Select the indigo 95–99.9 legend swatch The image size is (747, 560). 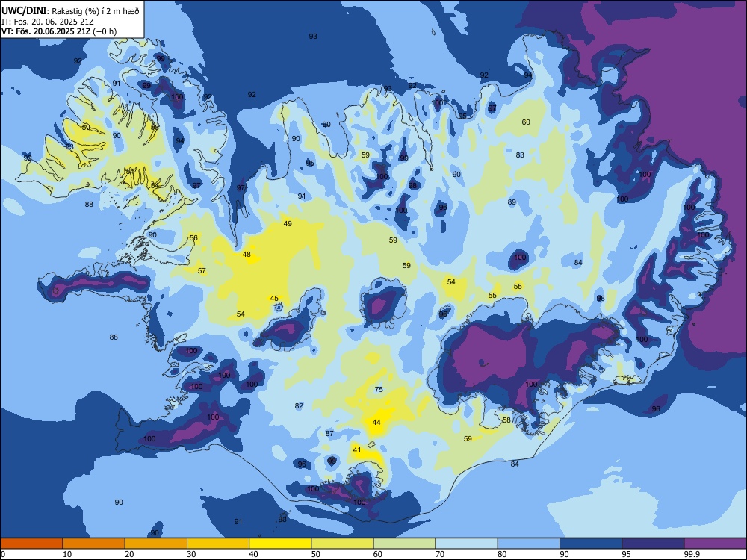[653, 544]
